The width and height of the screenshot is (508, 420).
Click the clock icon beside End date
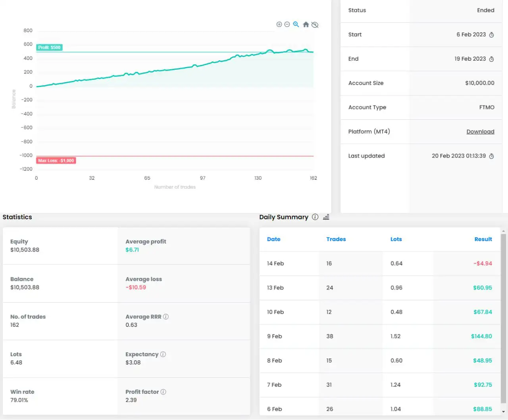click(x=491, y=59)
